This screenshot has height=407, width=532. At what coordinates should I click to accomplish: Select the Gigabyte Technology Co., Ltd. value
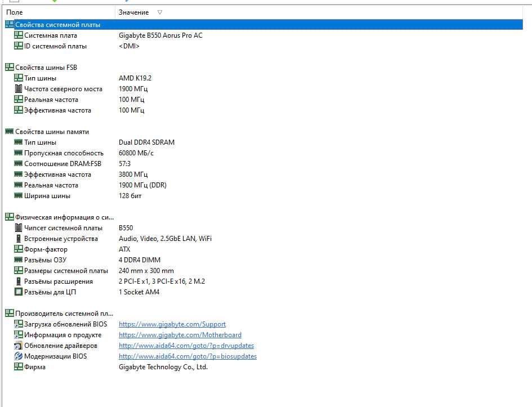click(163, 367)
